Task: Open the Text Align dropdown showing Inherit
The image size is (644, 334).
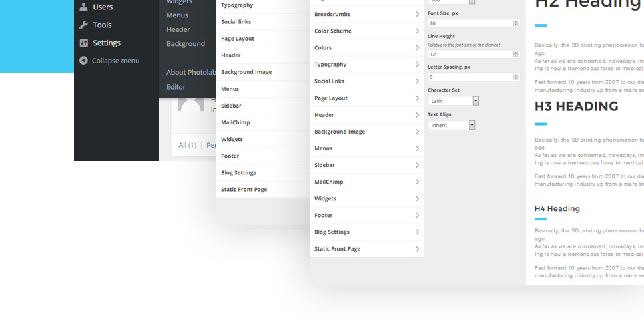Action: [x=452, y=125]
